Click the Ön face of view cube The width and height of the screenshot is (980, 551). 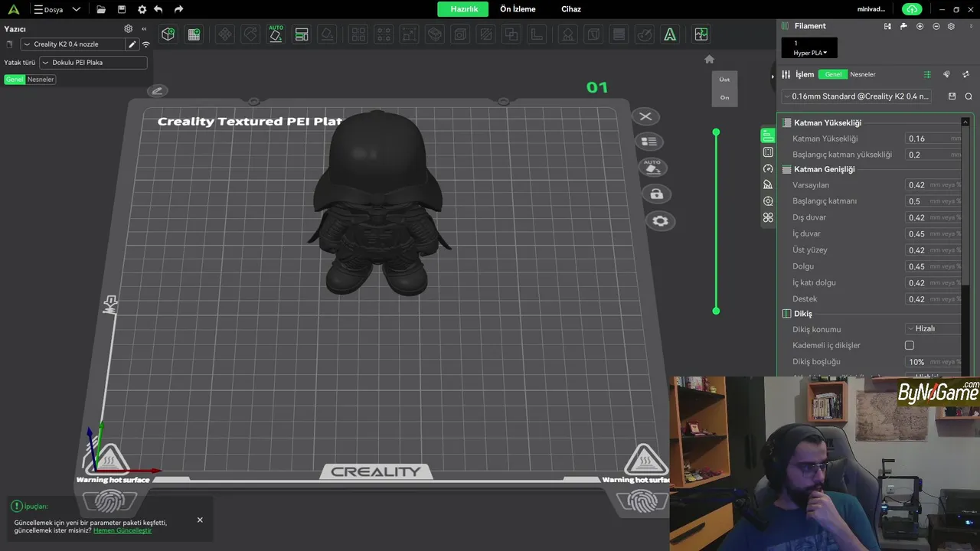click(x=724, y=97)
